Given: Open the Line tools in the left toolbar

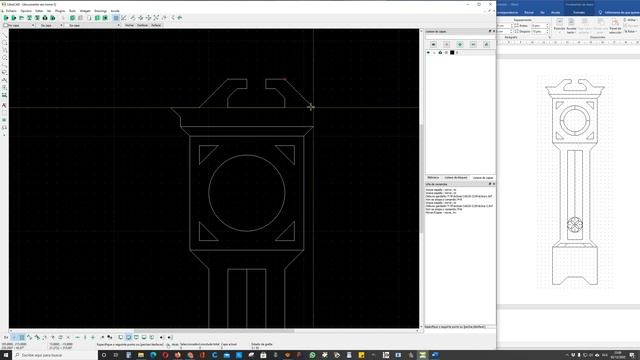Looking at the screenshot, I should coord(4,35).
